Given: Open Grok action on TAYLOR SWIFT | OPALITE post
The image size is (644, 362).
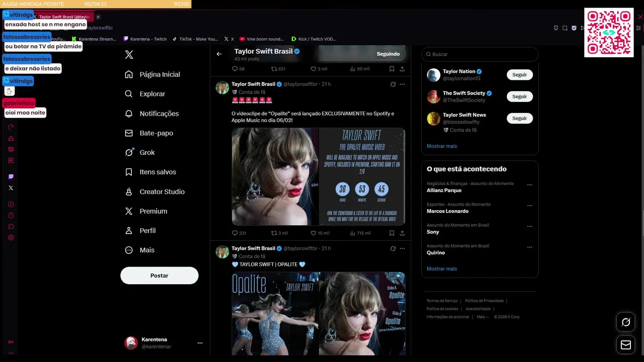Looking at the screenshot, I should [x=393, y=248].
